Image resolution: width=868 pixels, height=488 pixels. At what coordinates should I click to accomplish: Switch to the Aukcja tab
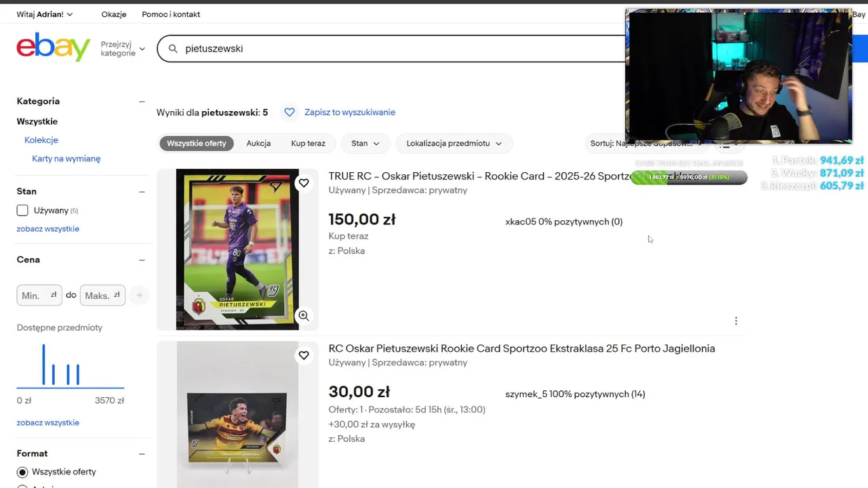258,144
